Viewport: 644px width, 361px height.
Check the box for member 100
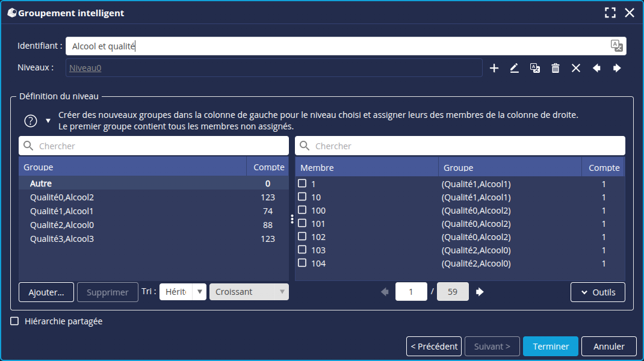click(303, 210)
